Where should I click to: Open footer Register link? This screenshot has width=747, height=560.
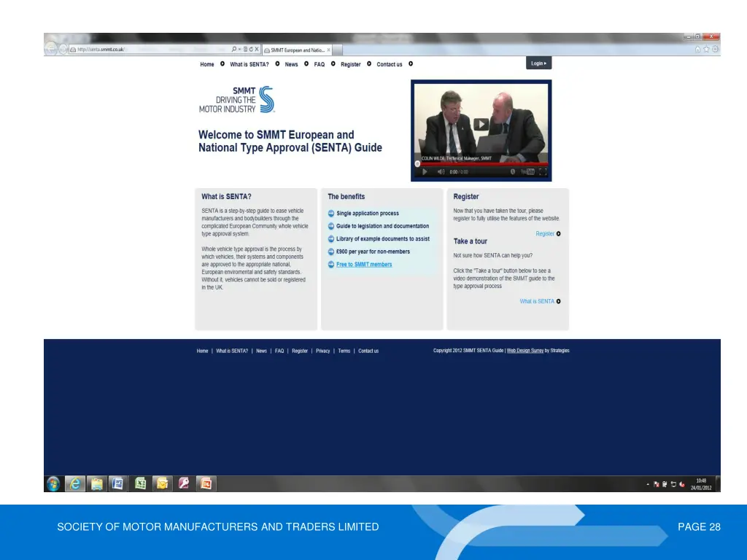tap(300, 351)
